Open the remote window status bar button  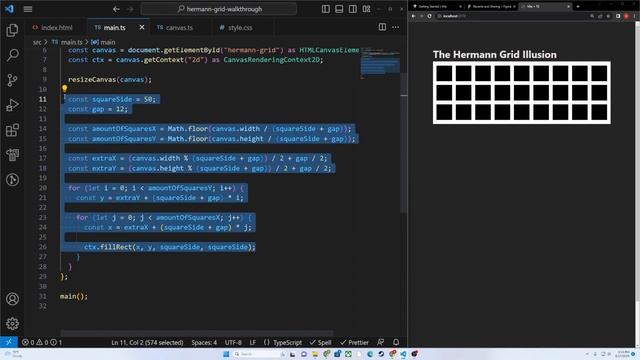pos(9,342)
